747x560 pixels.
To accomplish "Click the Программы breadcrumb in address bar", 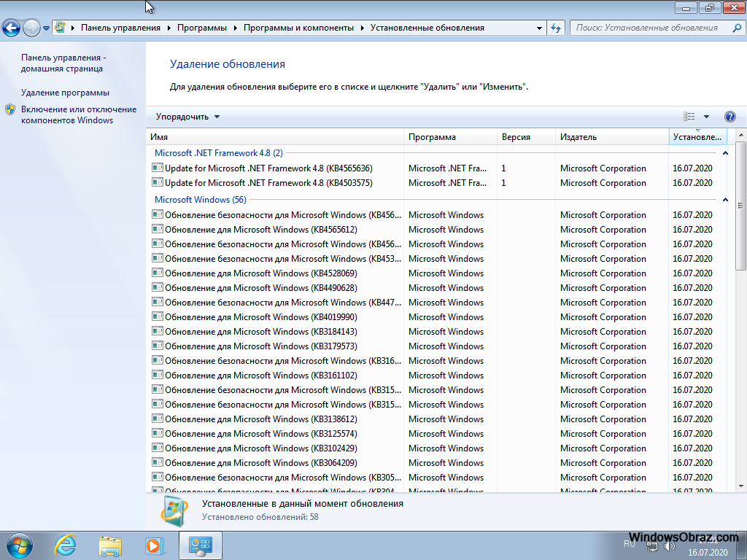I will coord(201,28).
